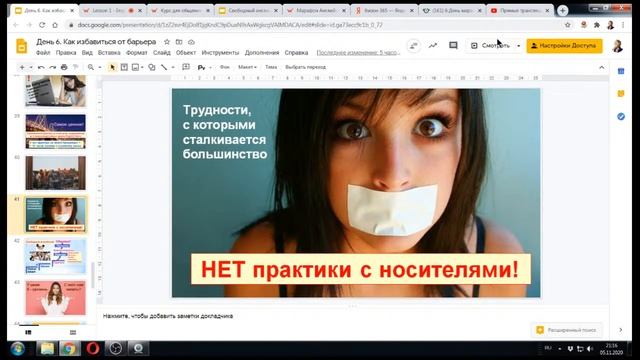Select pink slide thumbnail 43

click(x=56, y=298)
